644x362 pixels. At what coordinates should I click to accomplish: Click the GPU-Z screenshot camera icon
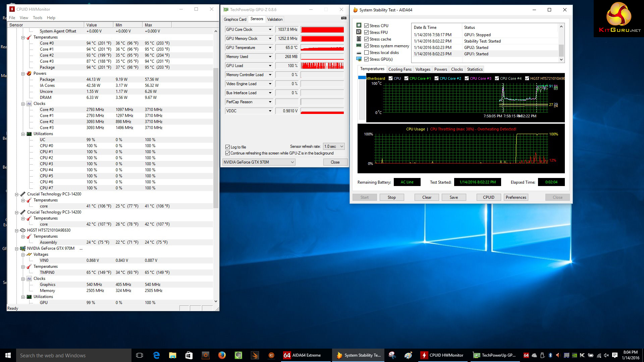[343, 18]
